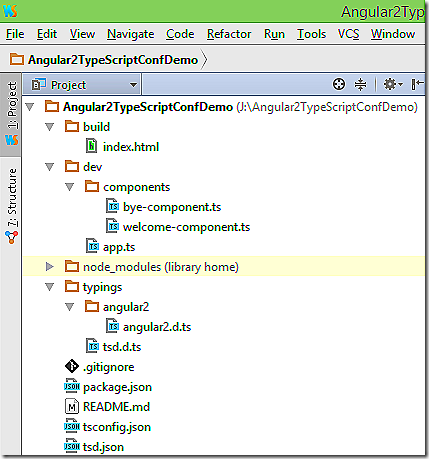The image size is (429, 459).
Task: Open the Refactor menu
Action: [x=229, y=34]
